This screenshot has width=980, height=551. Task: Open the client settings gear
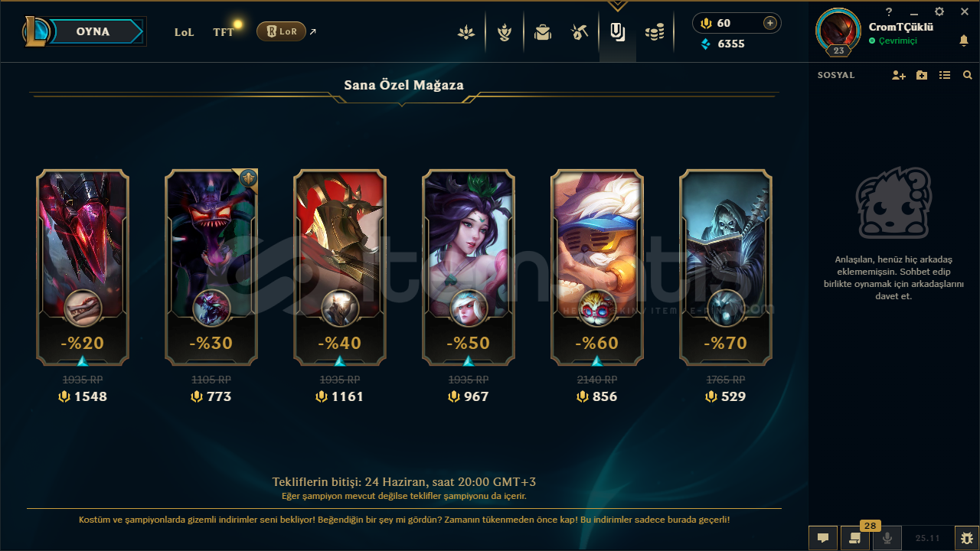pyautogui.click(x=939, y=11)
